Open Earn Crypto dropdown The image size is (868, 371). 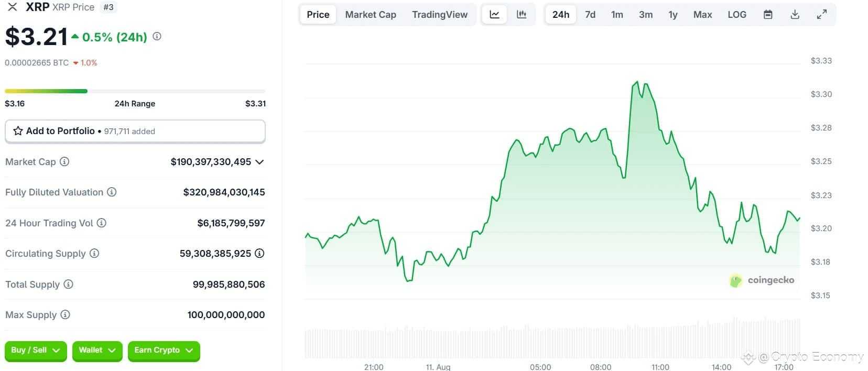164,351
